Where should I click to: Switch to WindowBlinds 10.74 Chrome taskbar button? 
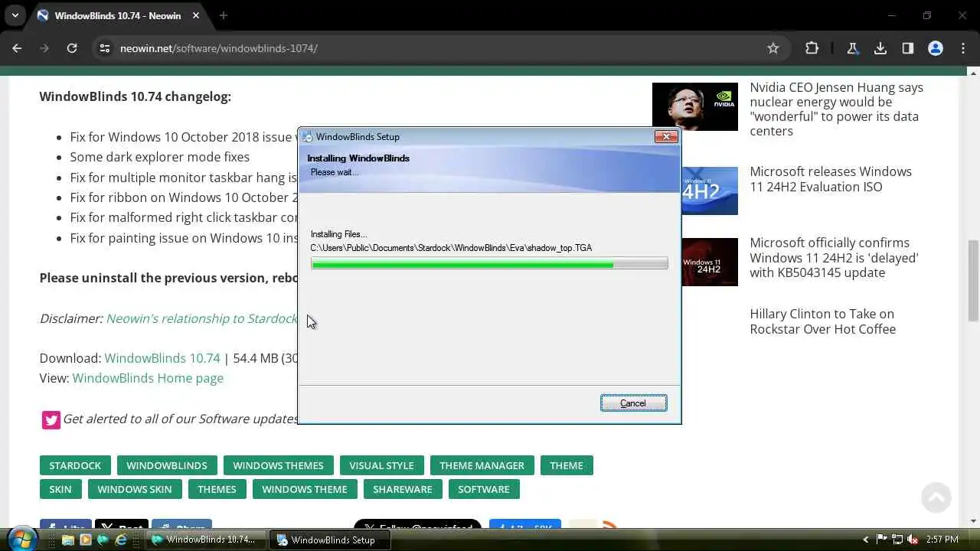coord(206,540)
